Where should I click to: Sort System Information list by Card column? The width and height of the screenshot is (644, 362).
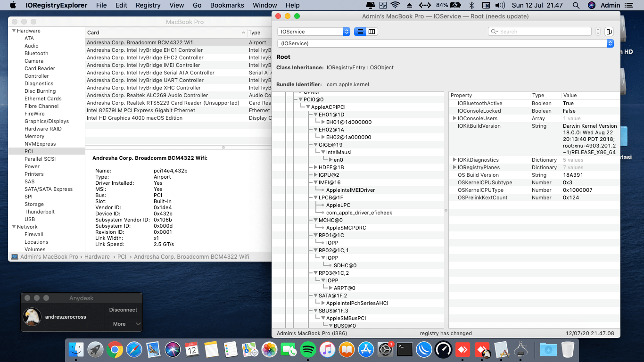(x=166, y=33)
